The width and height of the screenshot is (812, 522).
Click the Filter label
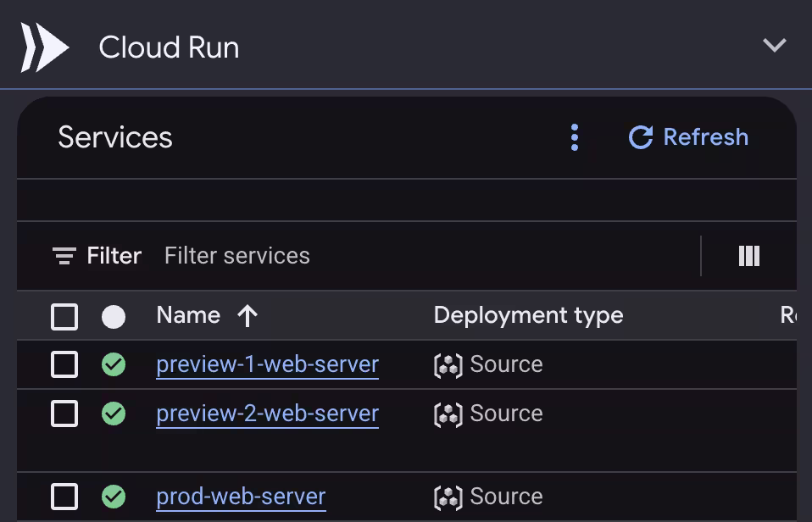pyautogui.click(x=114, y=256)
